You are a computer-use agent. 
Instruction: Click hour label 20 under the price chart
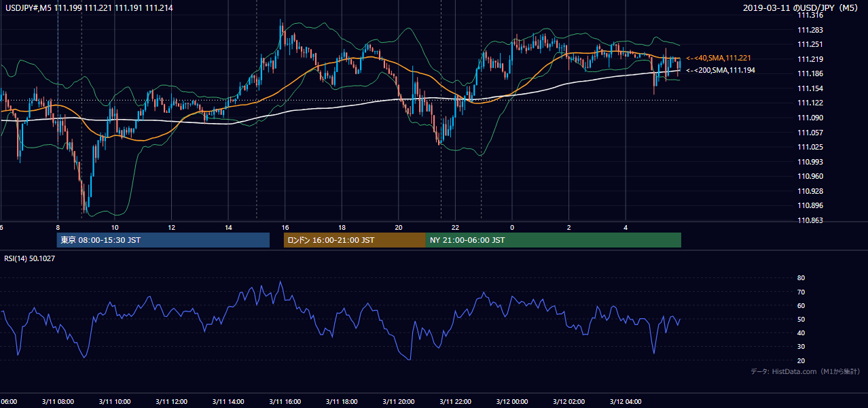[x=399, y=228]
